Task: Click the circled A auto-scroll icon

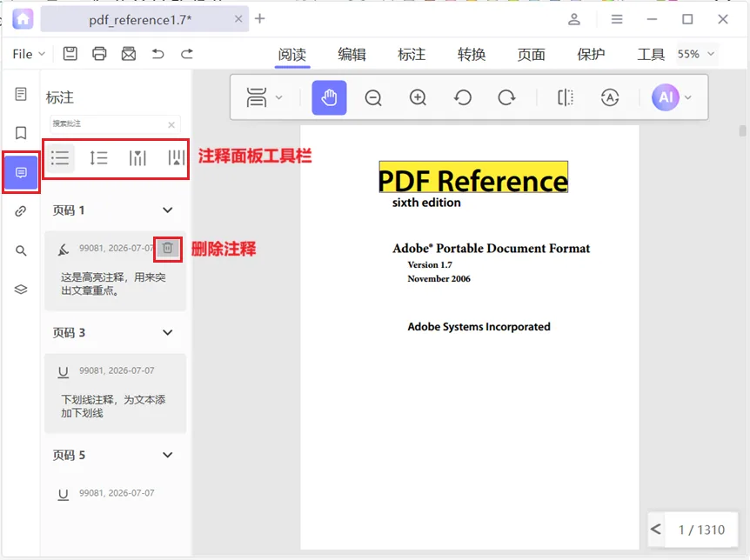Action: click(610, 97)
